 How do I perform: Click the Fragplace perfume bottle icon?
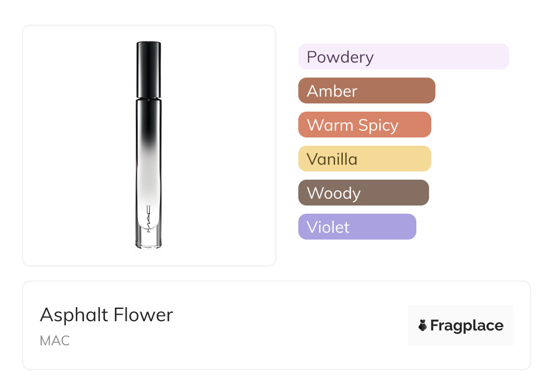click(x=423, y=325)
